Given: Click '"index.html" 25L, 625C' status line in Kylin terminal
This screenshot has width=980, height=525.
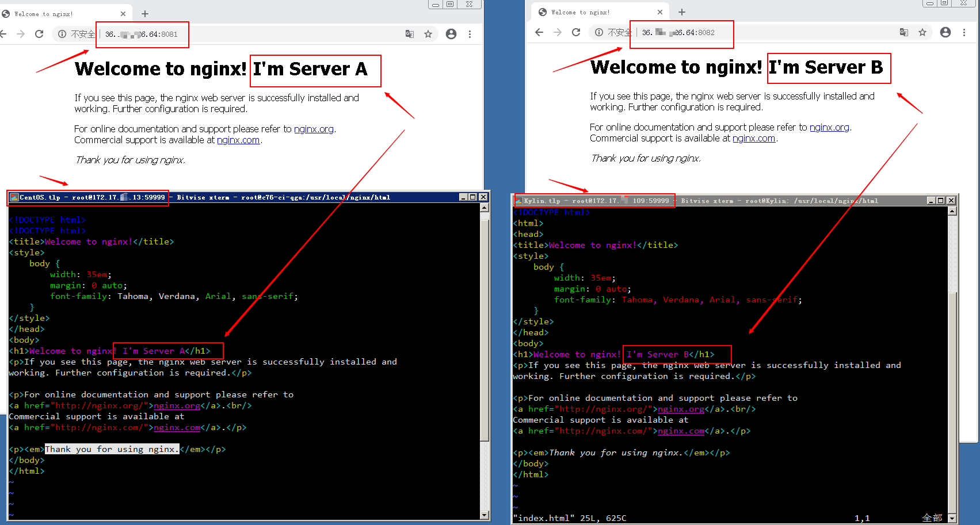Looking at the screenshot, I should point(570,518).
